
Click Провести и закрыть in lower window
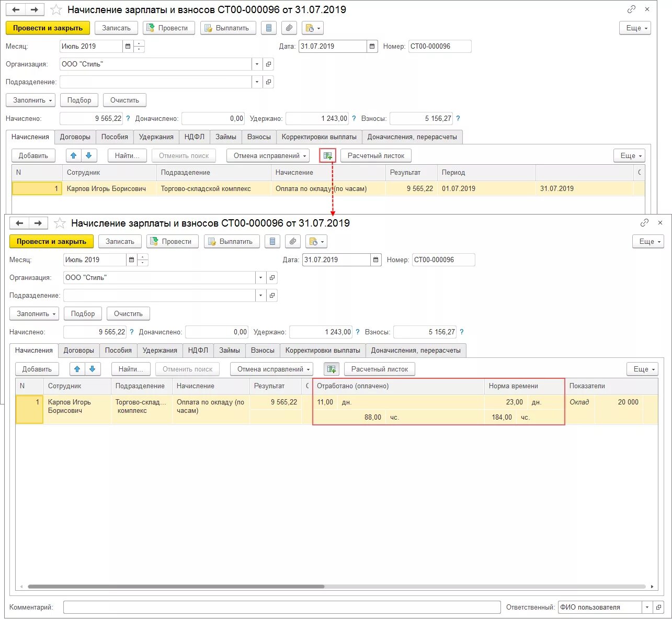(51, 241)
